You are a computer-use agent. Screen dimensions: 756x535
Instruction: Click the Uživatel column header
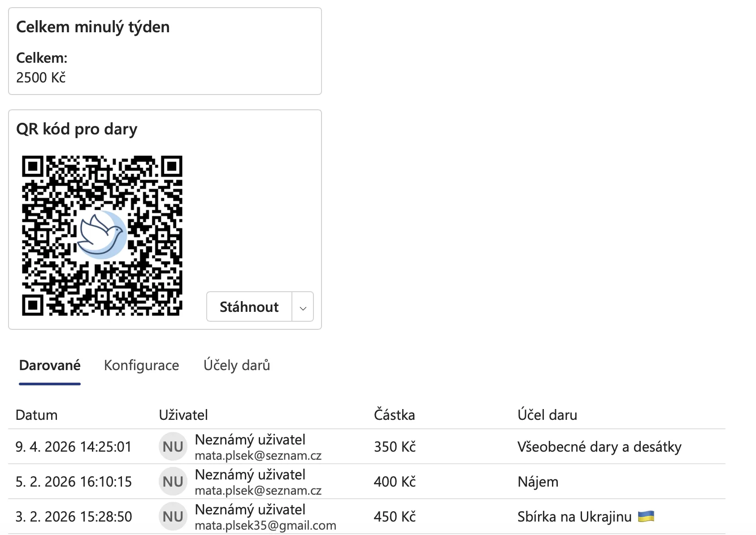click(x=183, y=415)
